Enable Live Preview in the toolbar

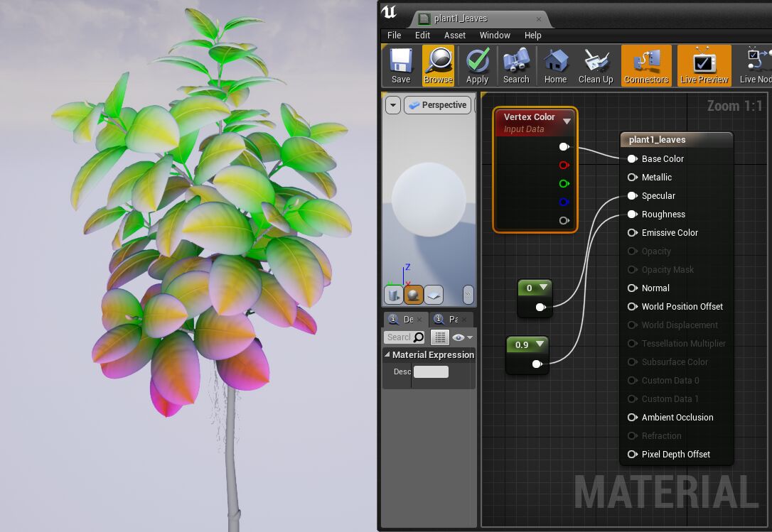[703, 65]
